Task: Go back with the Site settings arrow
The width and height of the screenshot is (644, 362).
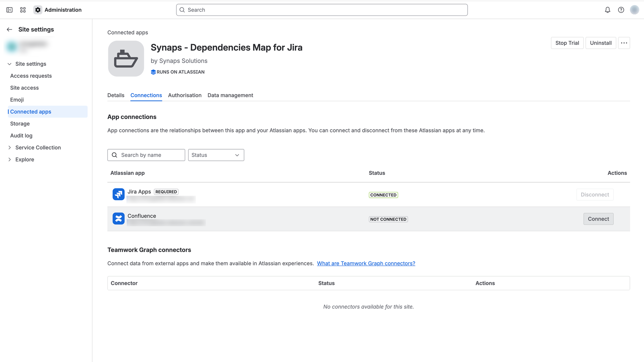Action: pyautogui.click(x=9, y=29)
